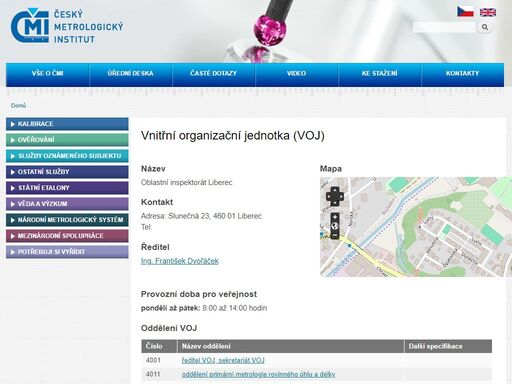Click the globe icon on the map
Viewport: 512px width, 384px height.
tap(335, 226)
